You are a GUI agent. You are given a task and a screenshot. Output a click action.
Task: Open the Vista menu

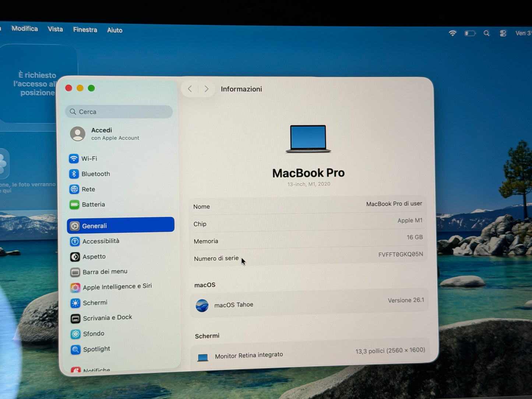(55, 29)
